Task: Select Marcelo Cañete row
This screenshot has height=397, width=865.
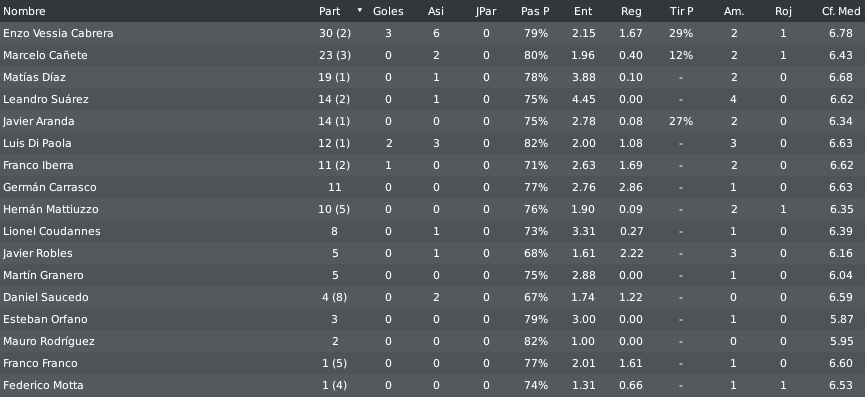Action: (x=432, y=55)
